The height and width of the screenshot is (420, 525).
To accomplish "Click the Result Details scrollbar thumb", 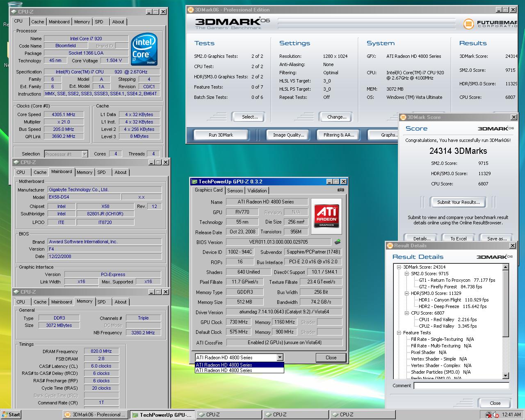I will [x=505, y=303].
